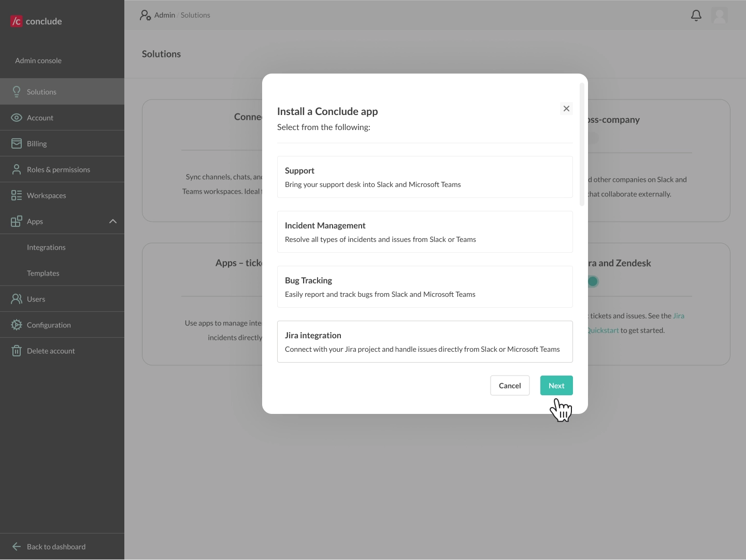Open the user profile avatar
This screenshot has height=560, width=746.
pos(720,16)
